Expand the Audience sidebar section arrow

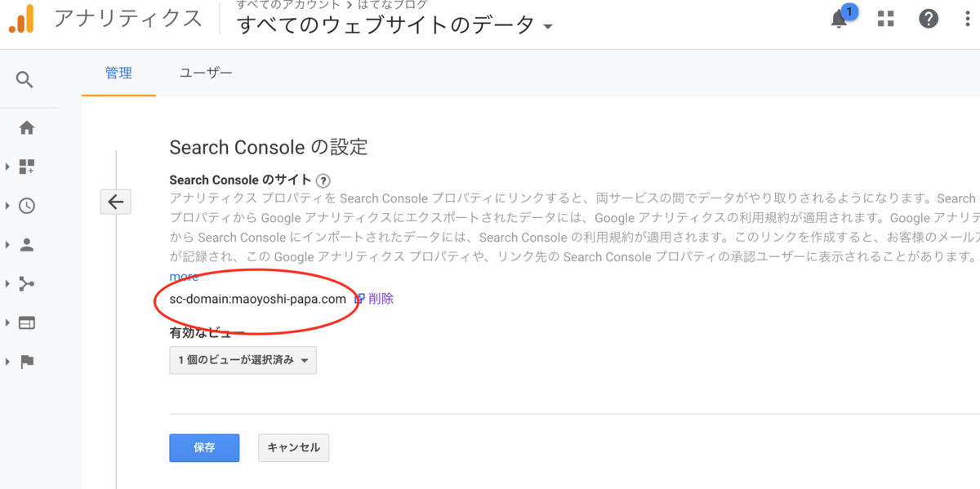pos(7,245)
